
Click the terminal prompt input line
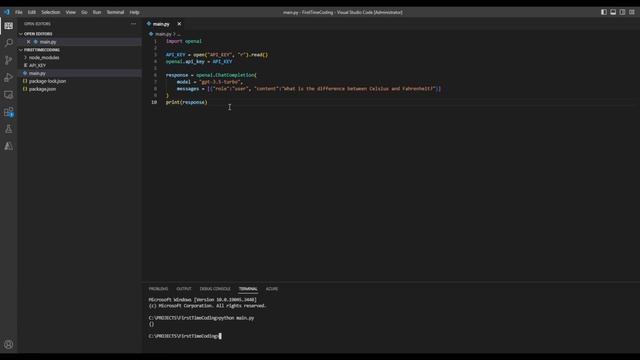pyautogui.click(x=184, y=336)
